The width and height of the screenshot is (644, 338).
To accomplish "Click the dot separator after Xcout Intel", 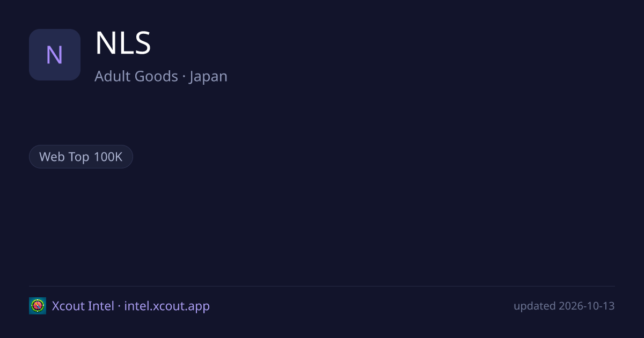I will [x=119, y=307].
